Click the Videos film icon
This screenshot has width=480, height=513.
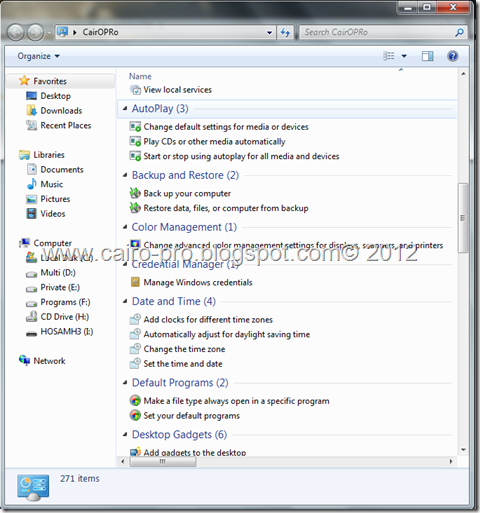pyautogui.click(x=31, y=213)
